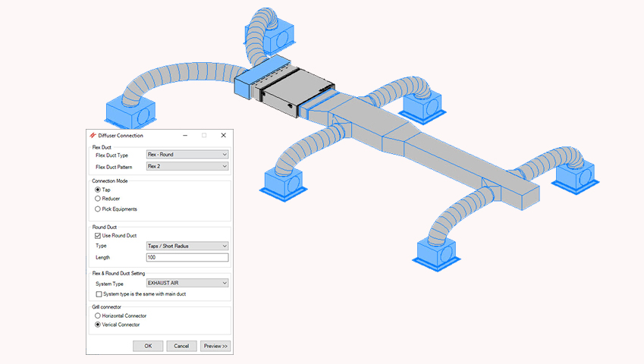The height and width of the screenshot is (364, 644).
Task: Select the Horizontal Connector option
Action: point(98,315)
